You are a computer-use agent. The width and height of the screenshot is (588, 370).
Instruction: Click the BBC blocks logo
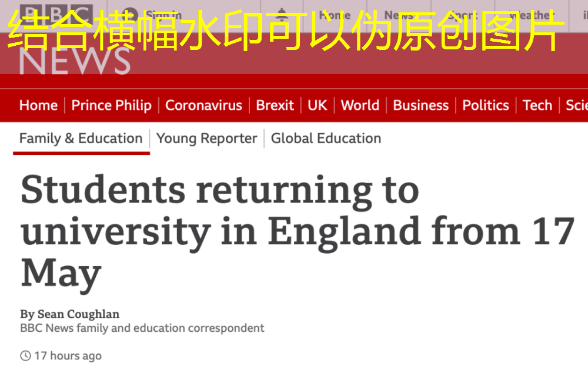(56, 14)
